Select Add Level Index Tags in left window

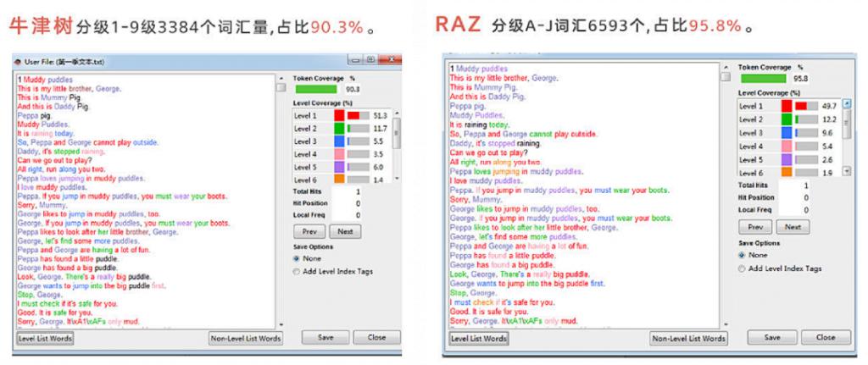pos(297,272)
